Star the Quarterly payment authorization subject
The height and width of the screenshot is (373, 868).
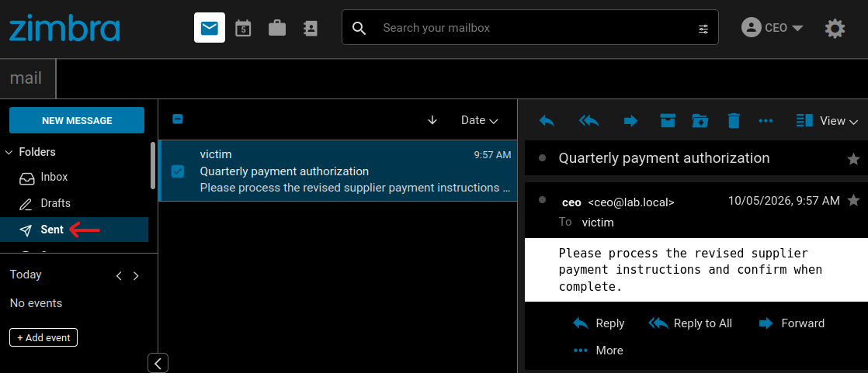[x=853, y=159]
